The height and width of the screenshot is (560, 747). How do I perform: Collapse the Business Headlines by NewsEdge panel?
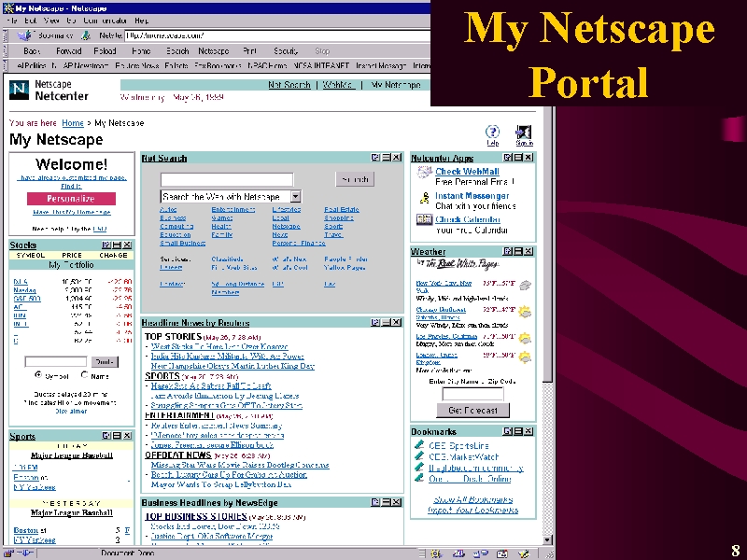click(x=386, y=502)
